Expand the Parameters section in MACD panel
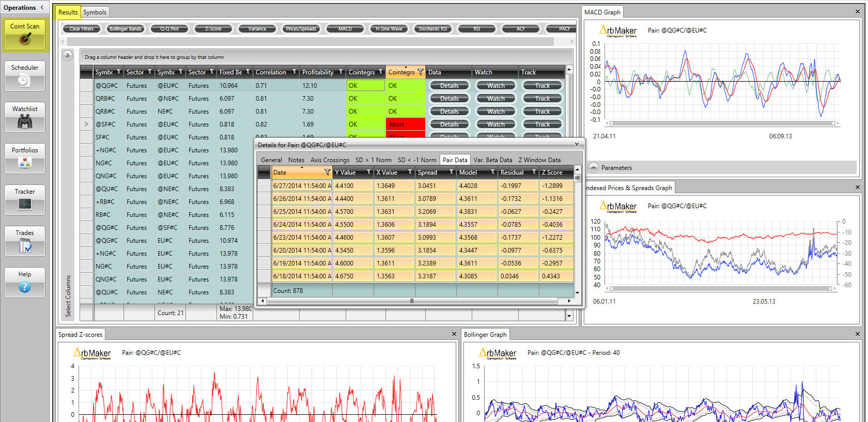Viewport: 868px width, 422px height. point(594,167)
